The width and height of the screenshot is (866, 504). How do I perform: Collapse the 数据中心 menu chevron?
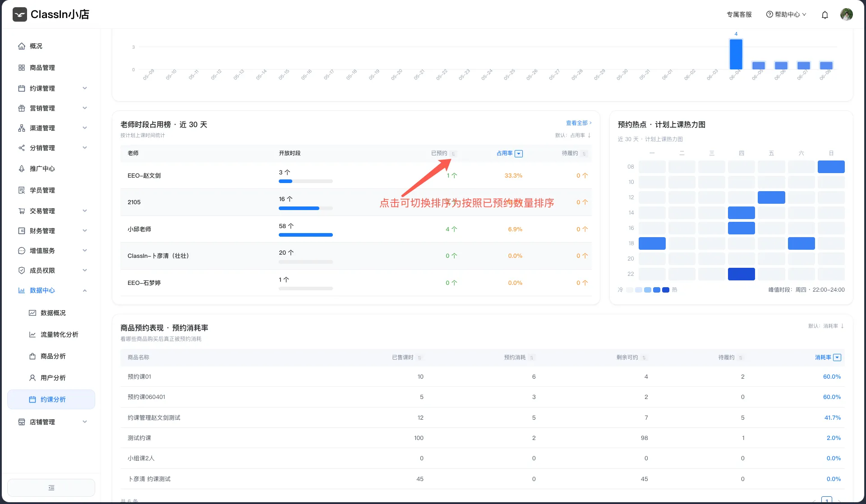coord(85,290)
